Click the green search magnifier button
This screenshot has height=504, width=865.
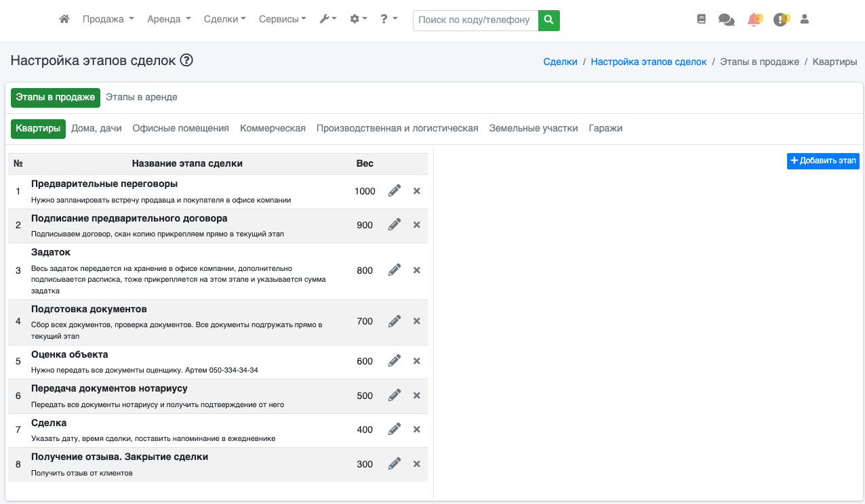tap(549, 20)
